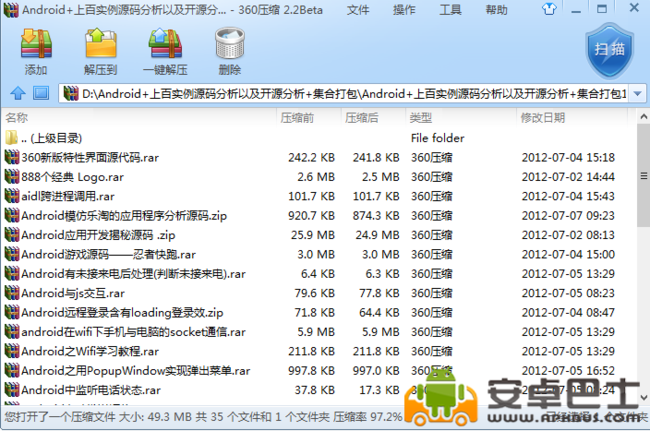Sort by the 压缩前 column header

(x=297, y=118)
